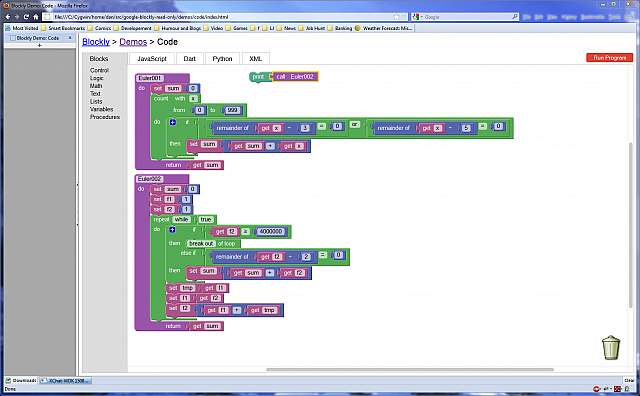Open the Logic block category
The width and height of the screenshot is (640, 396).
coord(97,78)
